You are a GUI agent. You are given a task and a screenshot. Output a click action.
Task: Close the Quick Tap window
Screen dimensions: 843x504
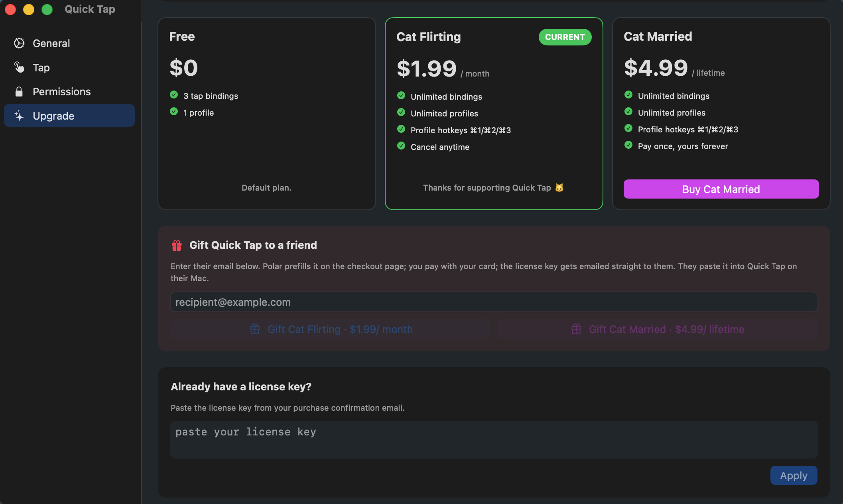(x=10, y=9)
